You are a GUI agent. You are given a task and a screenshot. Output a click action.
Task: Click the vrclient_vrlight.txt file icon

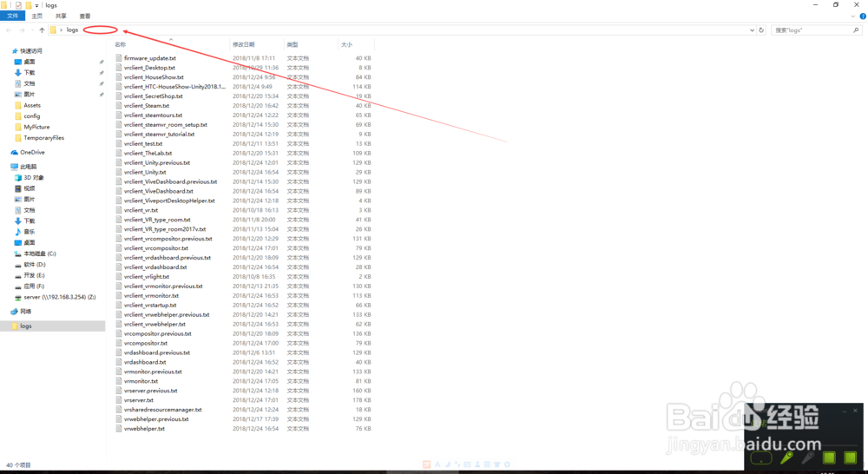pos(118,277)
